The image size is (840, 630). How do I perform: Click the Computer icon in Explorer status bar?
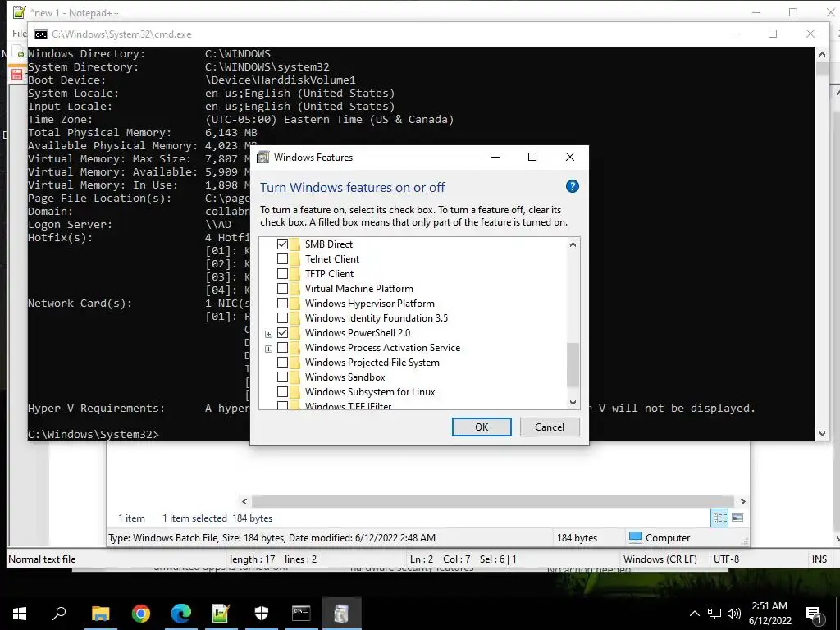tap(636, 536)
